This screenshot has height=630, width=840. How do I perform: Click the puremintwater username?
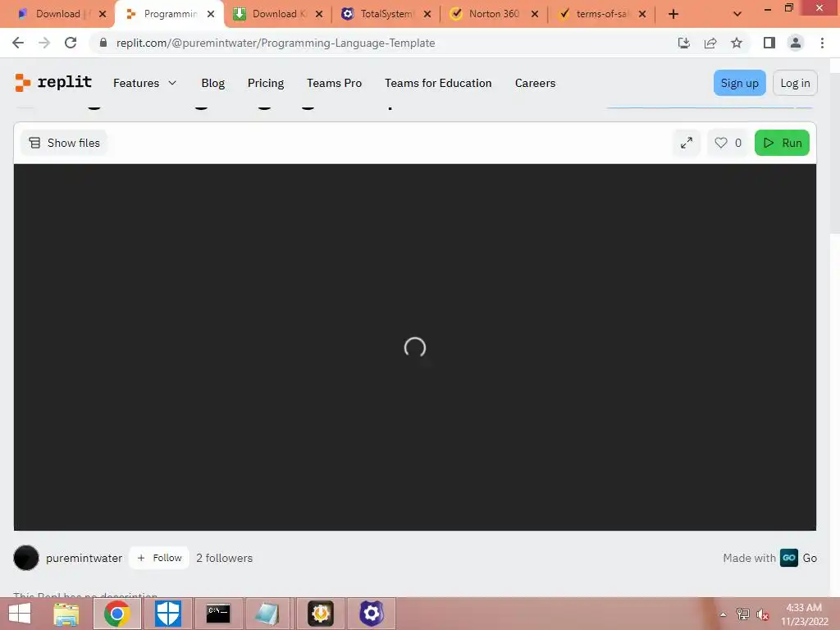(84, 558)
